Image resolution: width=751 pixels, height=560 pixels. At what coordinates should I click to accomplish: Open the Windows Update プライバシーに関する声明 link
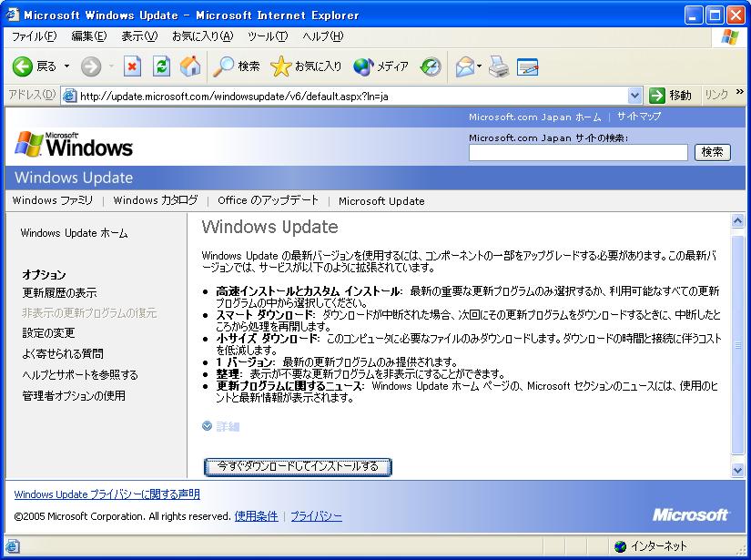(x=107, y=494)
